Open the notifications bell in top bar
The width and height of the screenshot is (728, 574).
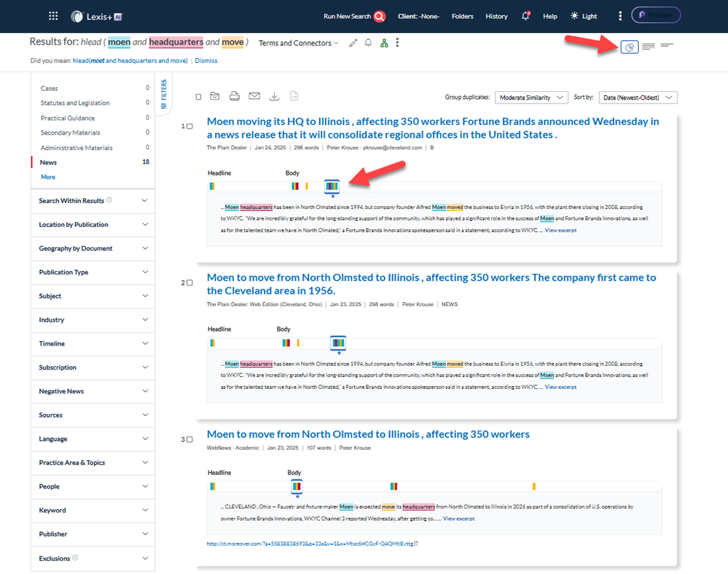pos(525,16)
